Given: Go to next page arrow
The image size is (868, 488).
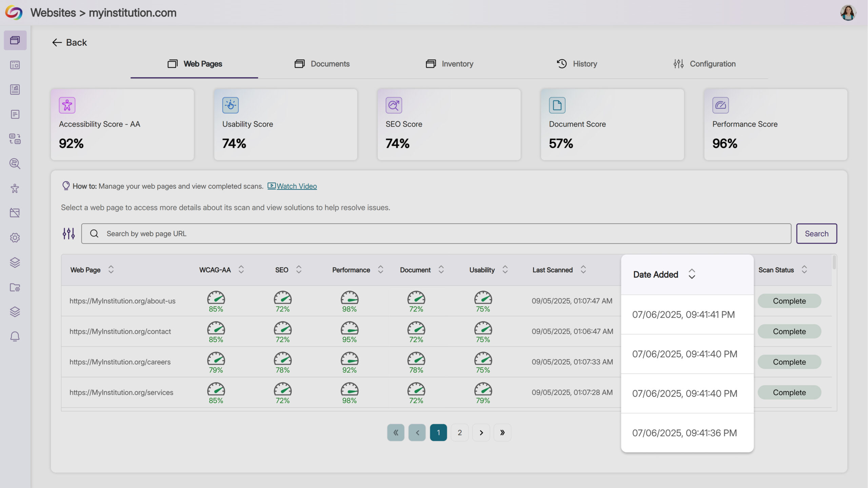Looking at the screenshot, I should click(481, 432).
